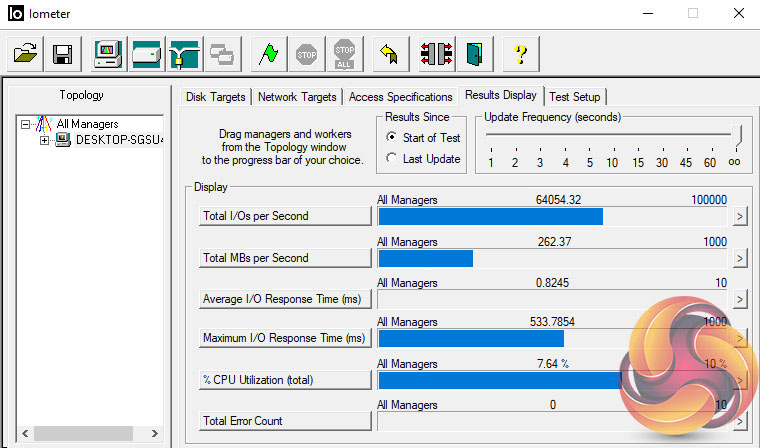Click the Total MBs per Second button
Viewport: 760px width, 448px height.
[x=285, y=258]
